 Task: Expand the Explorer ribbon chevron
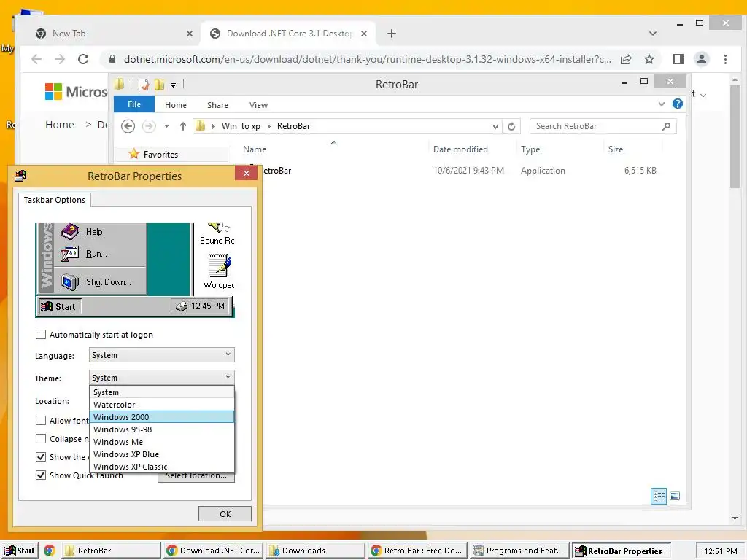pyautogui.click(x=661, y=104)
